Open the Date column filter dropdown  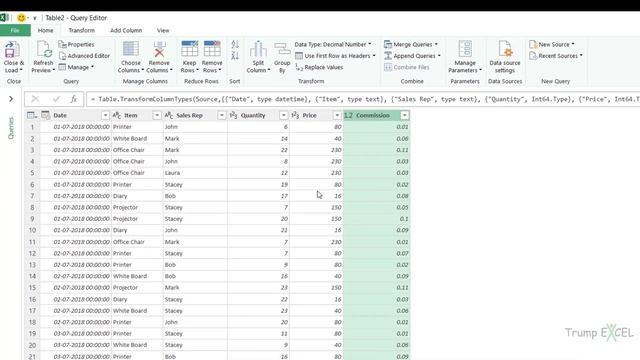click(x=105, y=116)
